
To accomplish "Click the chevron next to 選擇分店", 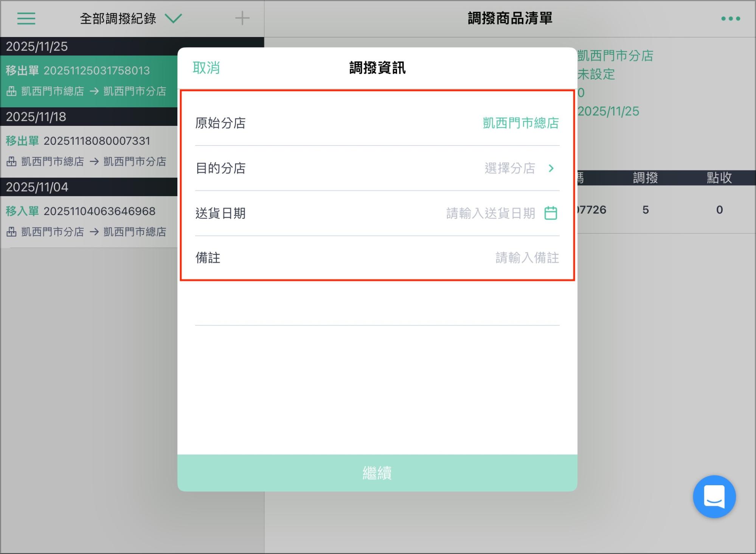I will pyautogui.click(x=551, y=168).
